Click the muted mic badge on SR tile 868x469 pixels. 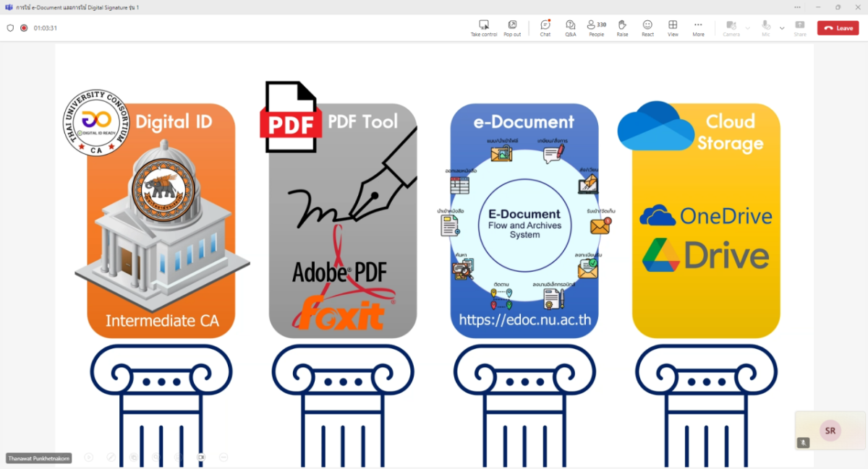(x=803, y=442)
